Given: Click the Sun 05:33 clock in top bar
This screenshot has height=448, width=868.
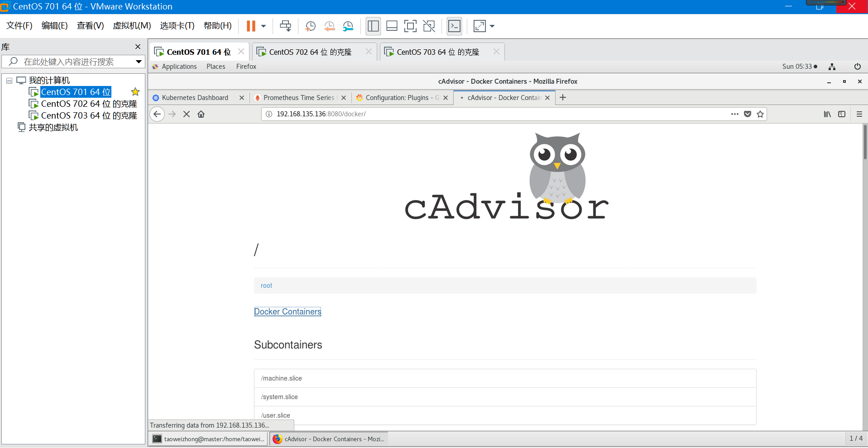Looking at the screenshot, I should pyautogui.click(x=800, y=67).
